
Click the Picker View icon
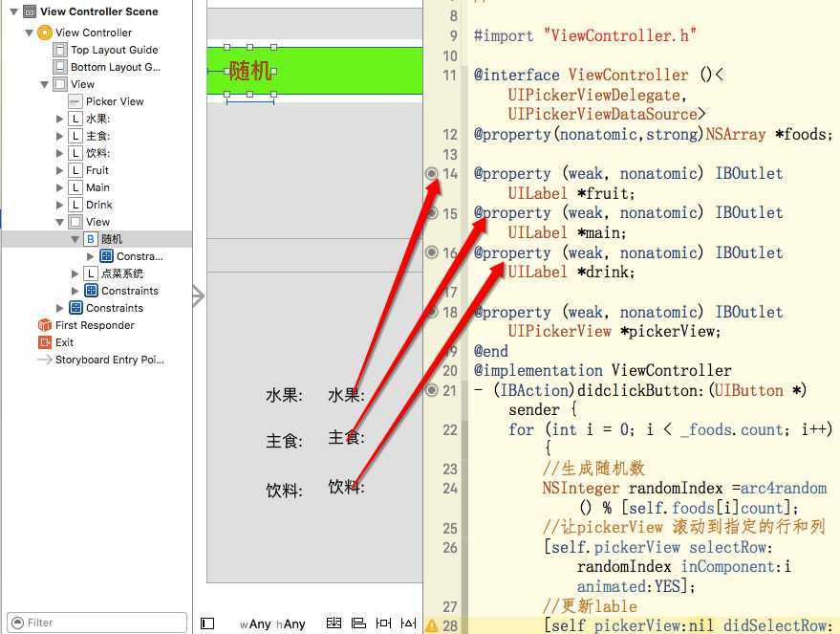tap(75, 101)
